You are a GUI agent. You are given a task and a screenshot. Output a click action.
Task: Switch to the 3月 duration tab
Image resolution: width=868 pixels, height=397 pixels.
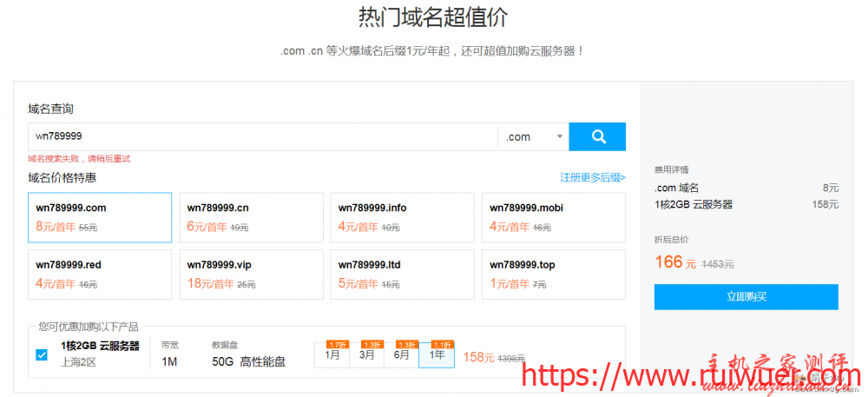coord(366,355)
